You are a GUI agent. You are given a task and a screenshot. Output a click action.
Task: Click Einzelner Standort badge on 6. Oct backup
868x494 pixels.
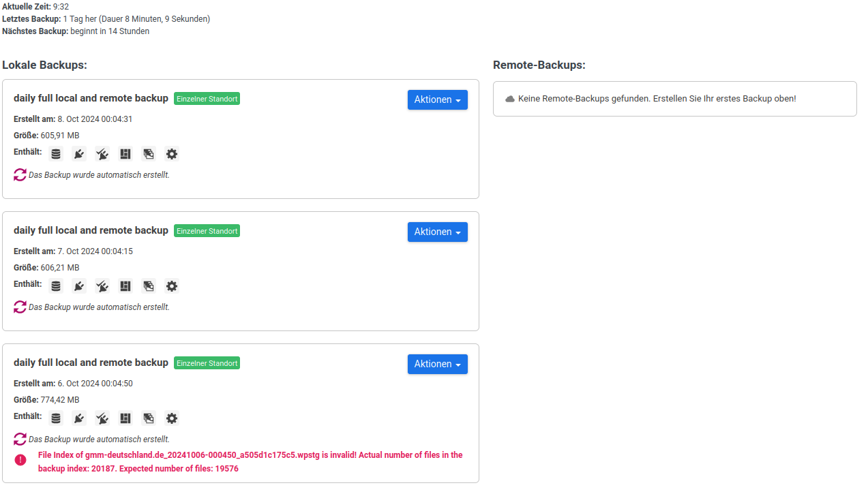click(x=207, y=363)
